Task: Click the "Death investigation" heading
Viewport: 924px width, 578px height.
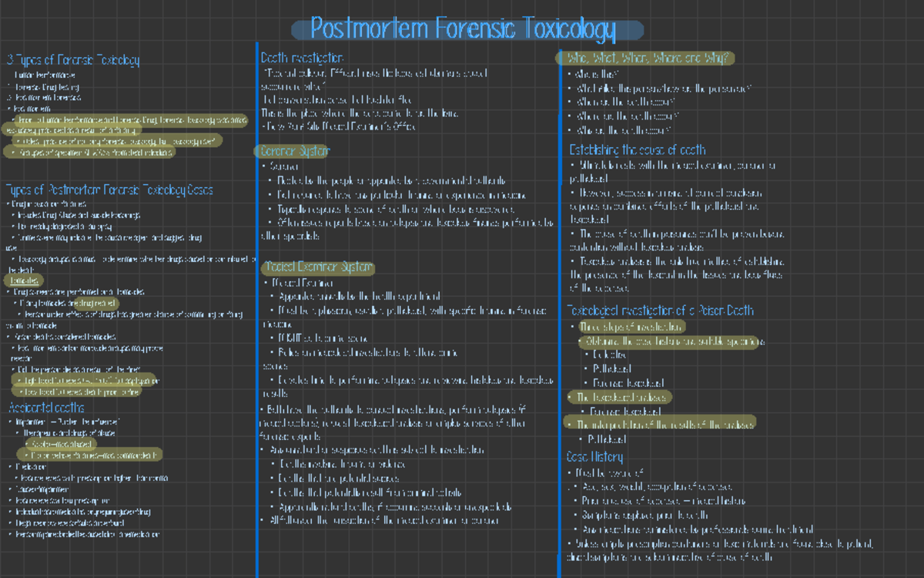Action: (x=302, y=58)
